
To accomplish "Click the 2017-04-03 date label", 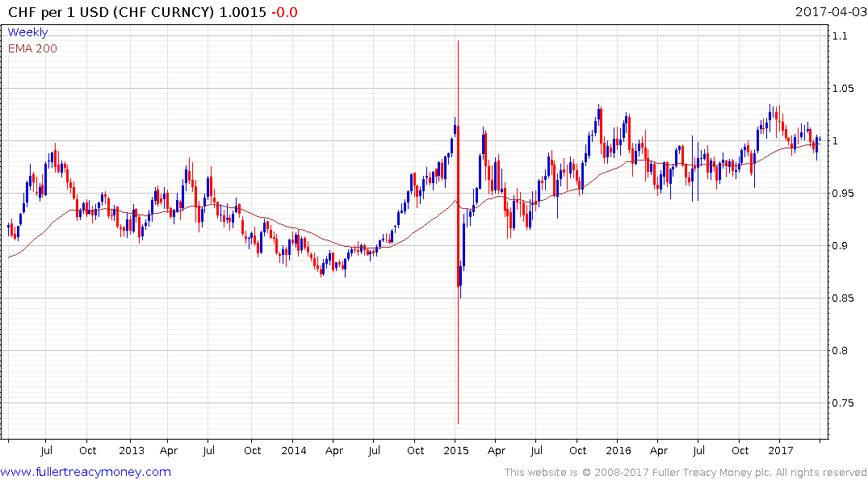I will (x=830, y=11).
